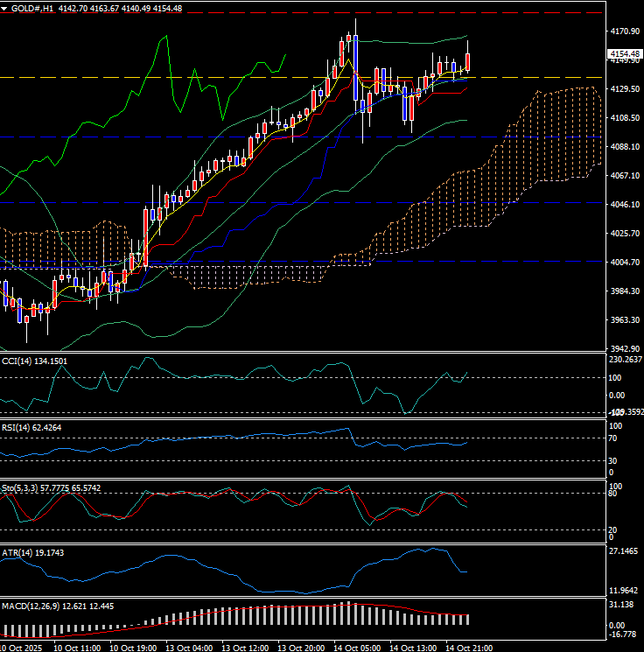Click the 13 Oct 04:00 time label
The width and height of the screenshot is (644, 652).
190,647
